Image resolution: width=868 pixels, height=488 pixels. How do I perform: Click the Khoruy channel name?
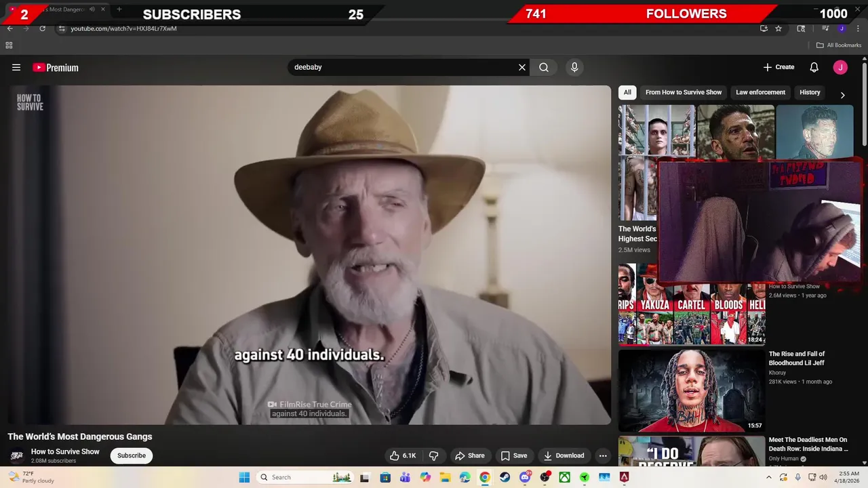(x=777, y=373)
